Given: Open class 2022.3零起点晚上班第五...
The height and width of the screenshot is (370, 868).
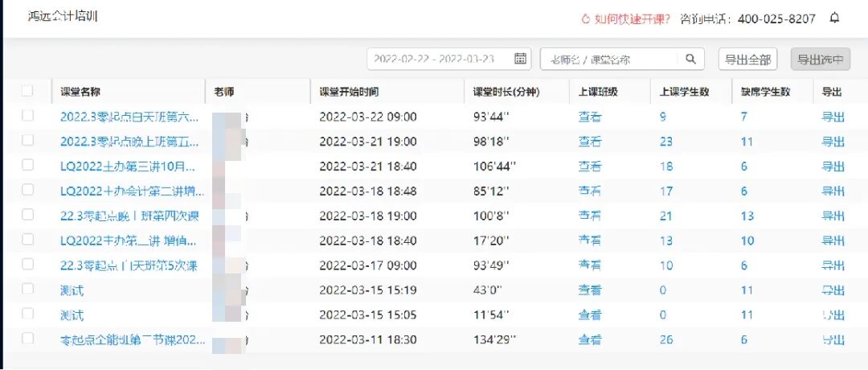Looking at the screenshot, I should (x=129, y=142).
